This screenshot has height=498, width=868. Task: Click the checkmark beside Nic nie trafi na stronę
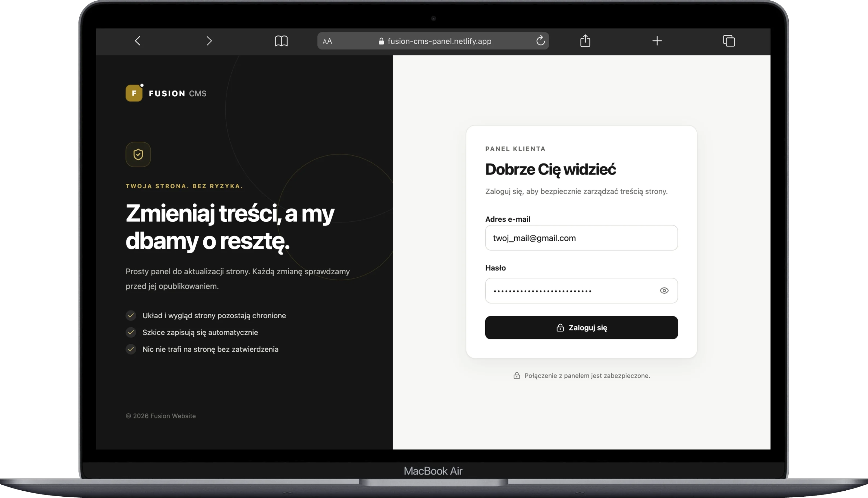click(131, 349)
